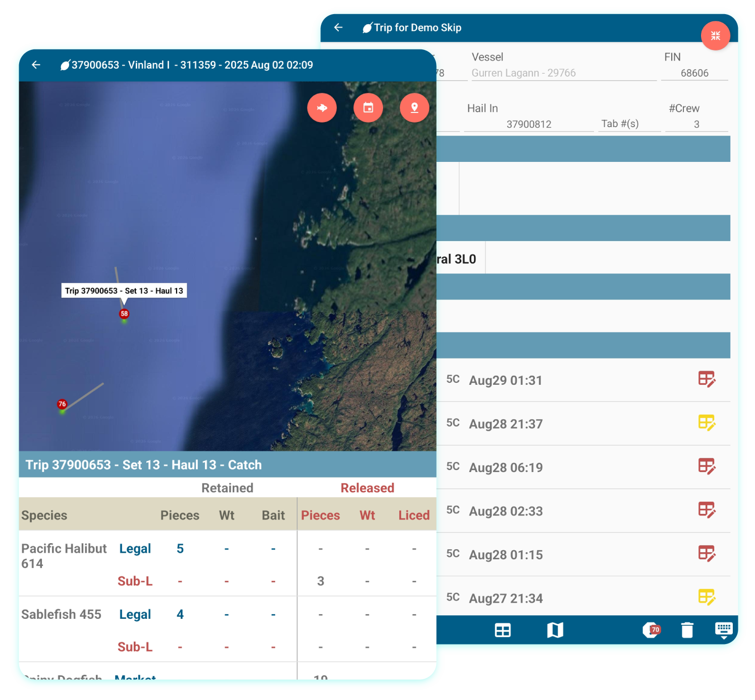Screen dimensions: 755x700
Task: Click the Vessel field Gurren Lagann
Action: point(563,73)
